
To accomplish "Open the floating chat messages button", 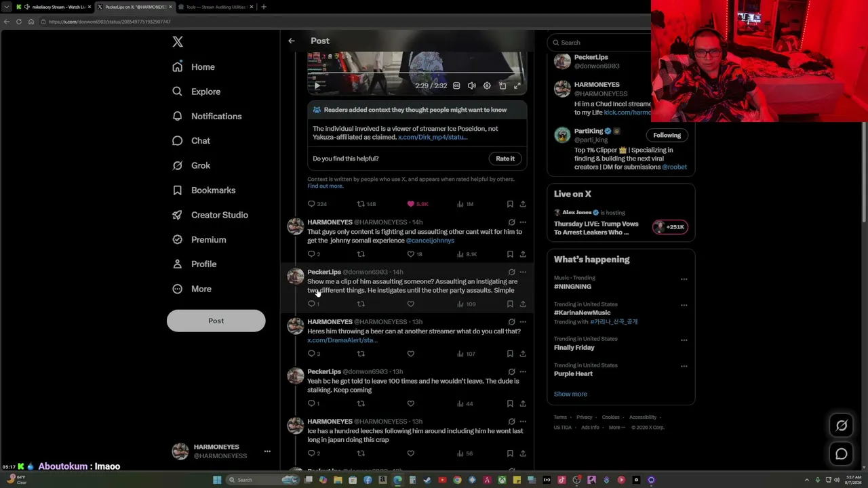I will 842,454.
